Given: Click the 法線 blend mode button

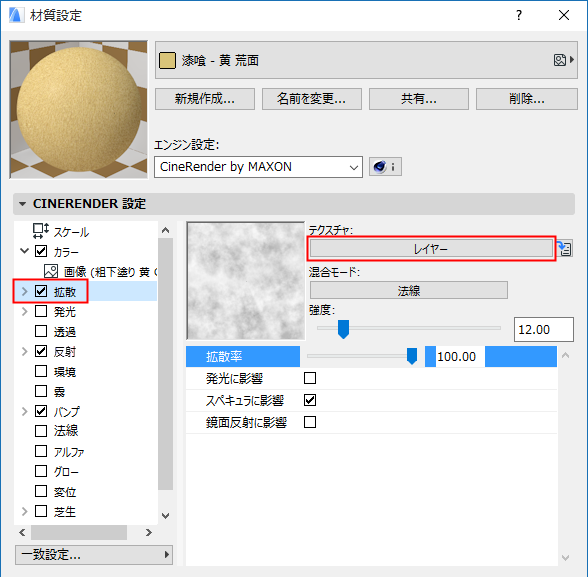Looking at the screenshot, I should tap(409, 290).
